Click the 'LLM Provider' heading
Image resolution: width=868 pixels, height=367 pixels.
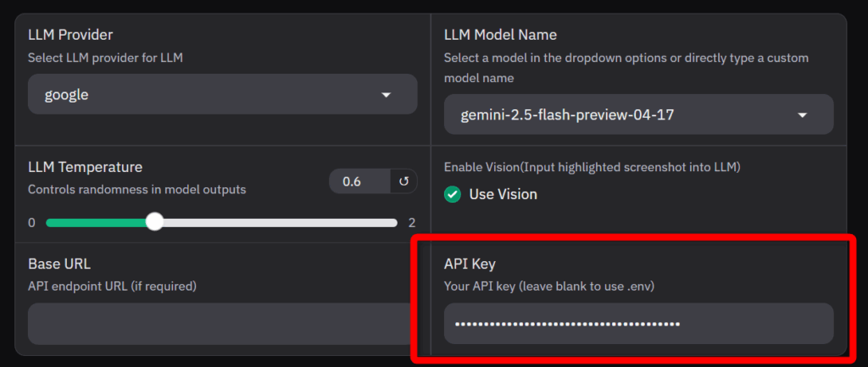[70, 35]
